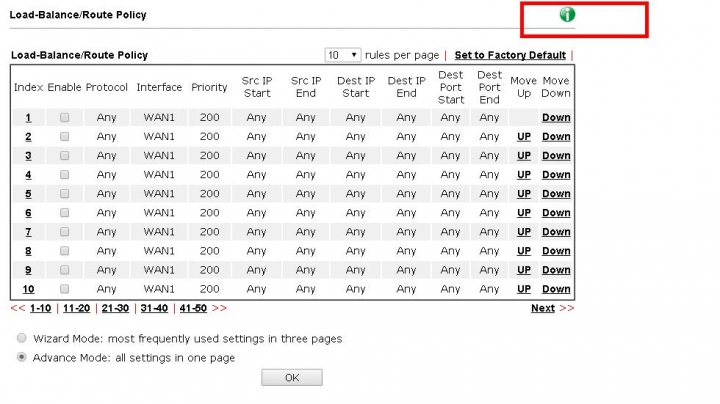Open rule index 2 link
The width and height of the screenshot is (720, 404).
pos(28,137)
